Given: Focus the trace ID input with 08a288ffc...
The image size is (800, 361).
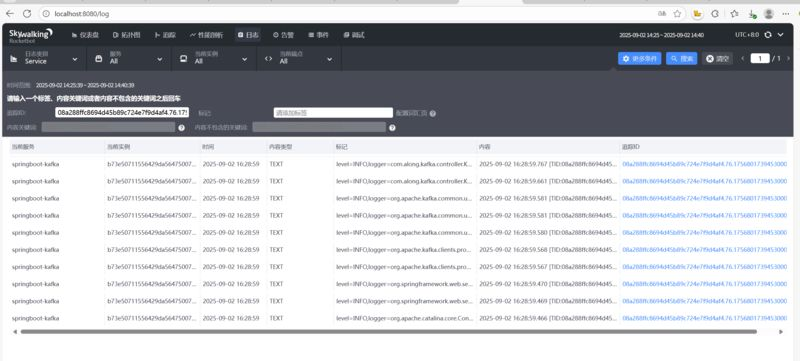Looking at the screenshot, I should pyautogui.click(x=122, y=113).
